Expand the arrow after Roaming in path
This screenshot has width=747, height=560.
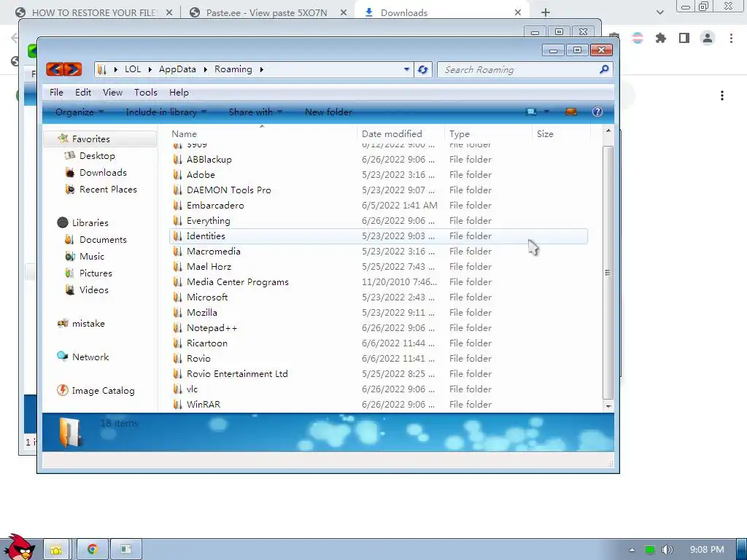click(x=262, y=69)
